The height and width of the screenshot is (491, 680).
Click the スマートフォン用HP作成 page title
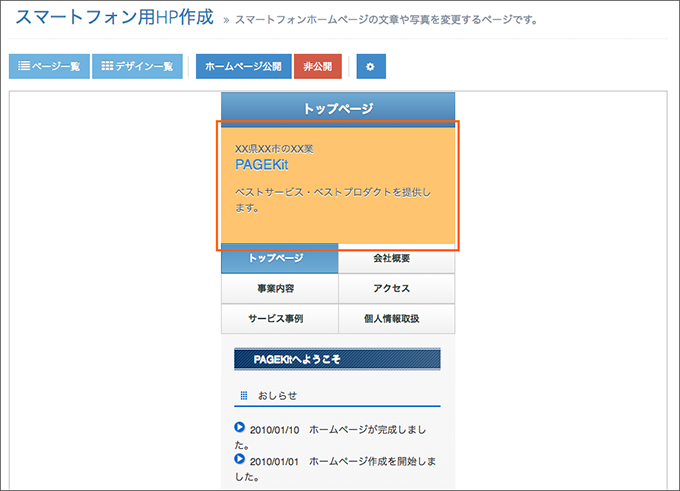(114, 17)
